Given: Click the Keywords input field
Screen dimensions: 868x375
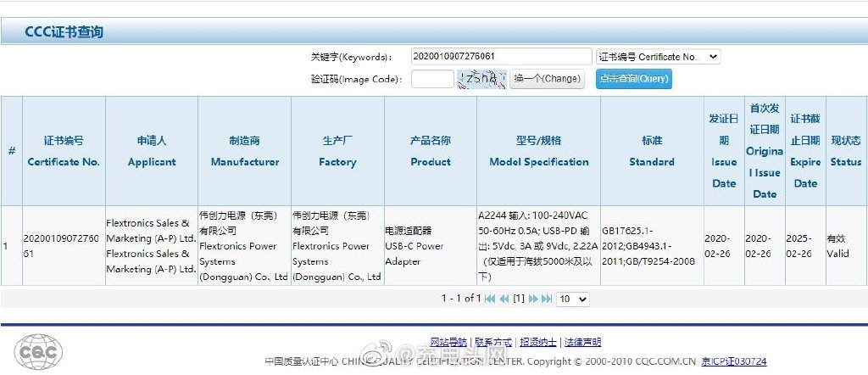Looking at the screenshot, I should 502,57.
